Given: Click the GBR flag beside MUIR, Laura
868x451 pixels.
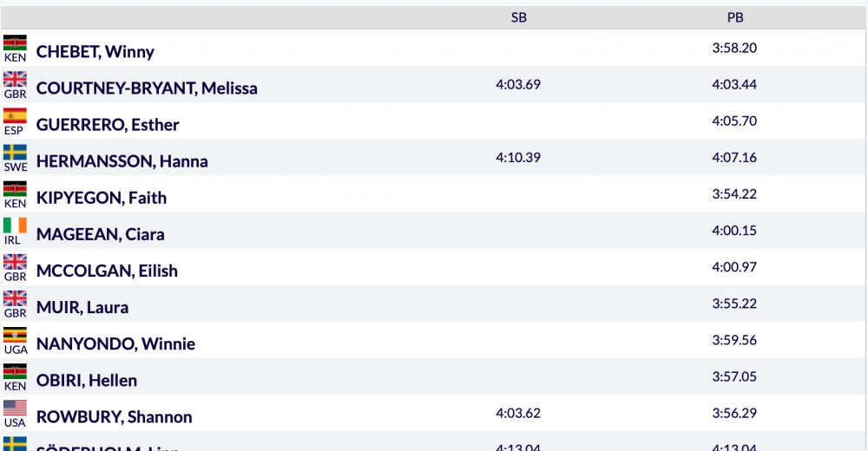Looking at the screenshot, I should tap(15, 298).
